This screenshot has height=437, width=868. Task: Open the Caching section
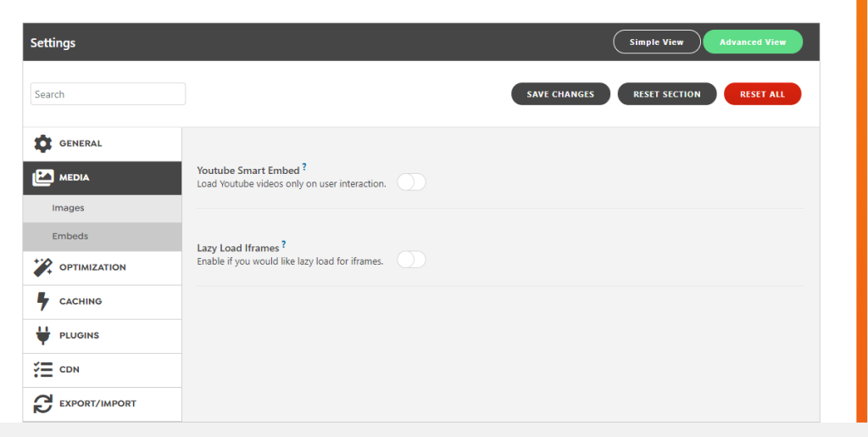[103, 302]
